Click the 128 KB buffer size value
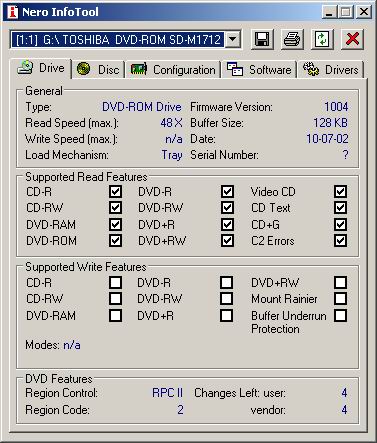377x443 pixels. point(330,123)
